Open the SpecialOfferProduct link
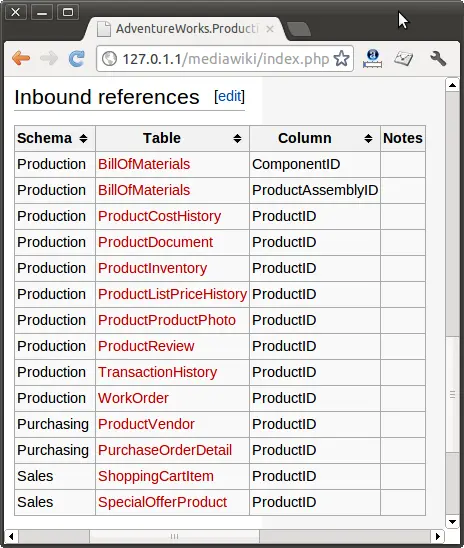This screenshot has width=464, height=548. pyautogui.click(x=162, y=502)
